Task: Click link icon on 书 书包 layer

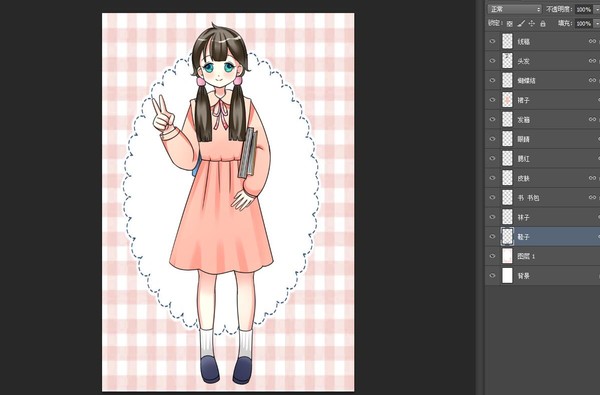Action: [x=592, y=198]
